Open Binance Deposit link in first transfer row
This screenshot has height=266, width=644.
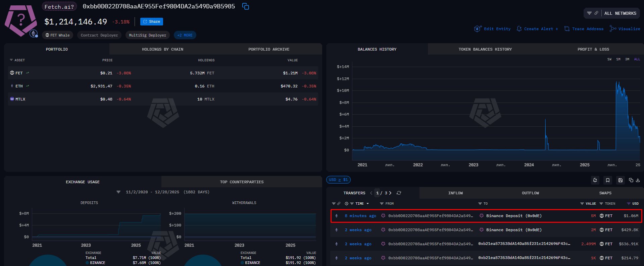tap(514, 216)
